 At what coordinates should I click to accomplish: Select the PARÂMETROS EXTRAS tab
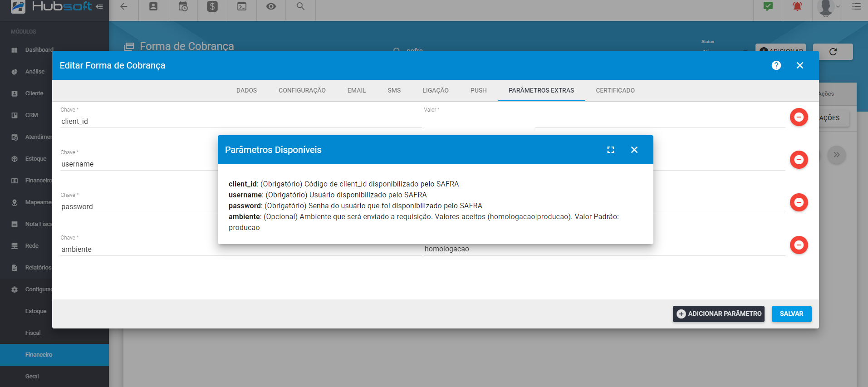point(541,90)
